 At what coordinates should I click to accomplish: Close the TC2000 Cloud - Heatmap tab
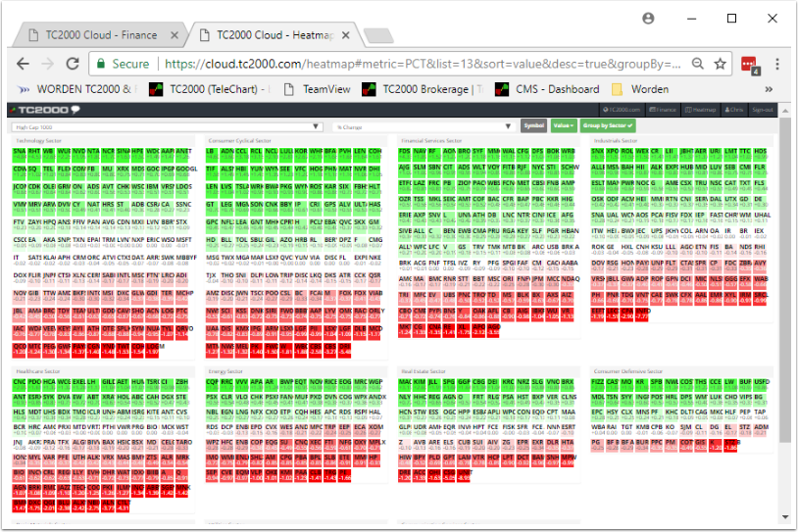click(345, 35)
